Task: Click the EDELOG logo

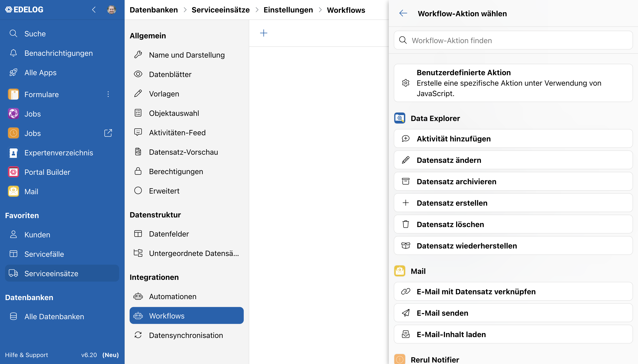Action: point(24,9)
